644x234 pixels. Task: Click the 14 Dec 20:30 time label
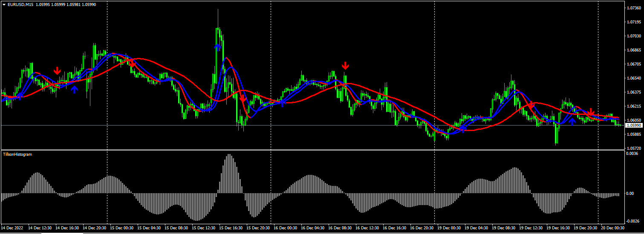tap(95, 228)
